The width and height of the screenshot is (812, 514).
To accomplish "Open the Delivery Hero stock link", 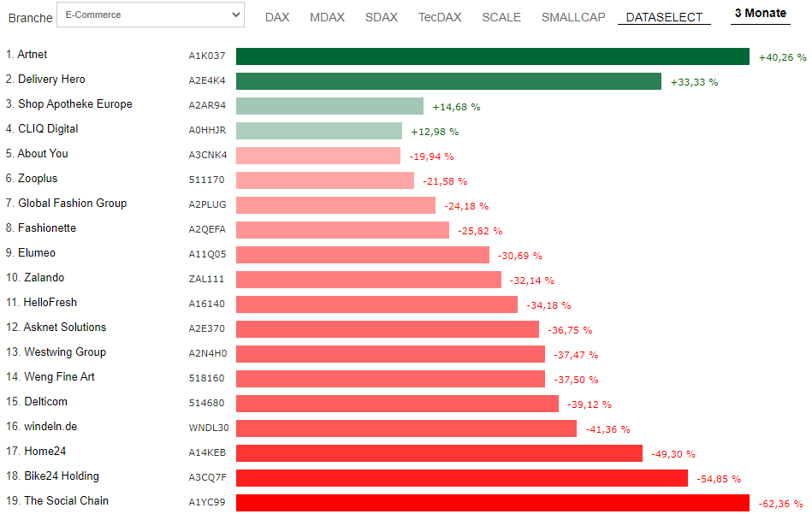I will 51,80.
